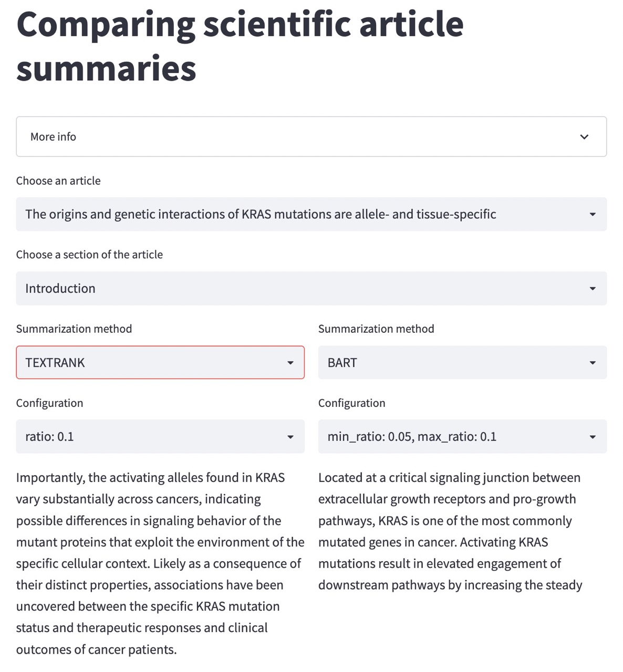Click the caret icon beside Introduction
Screen dimensions: 623x672
[x=593, y=289]
